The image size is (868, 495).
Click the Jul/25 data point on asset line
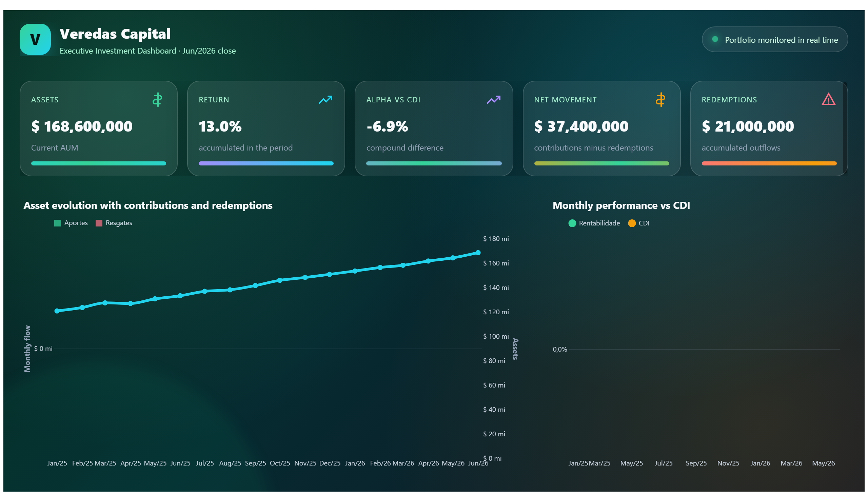click(x=205, y=291)
